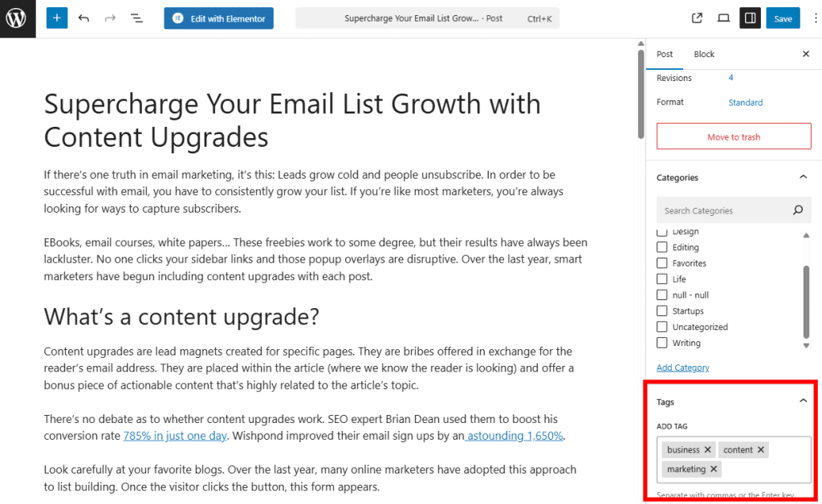The width and height of the screenshot is (822, 504).
Task: Open the '785% in just one day' link
Action: [x=175, y=436]
